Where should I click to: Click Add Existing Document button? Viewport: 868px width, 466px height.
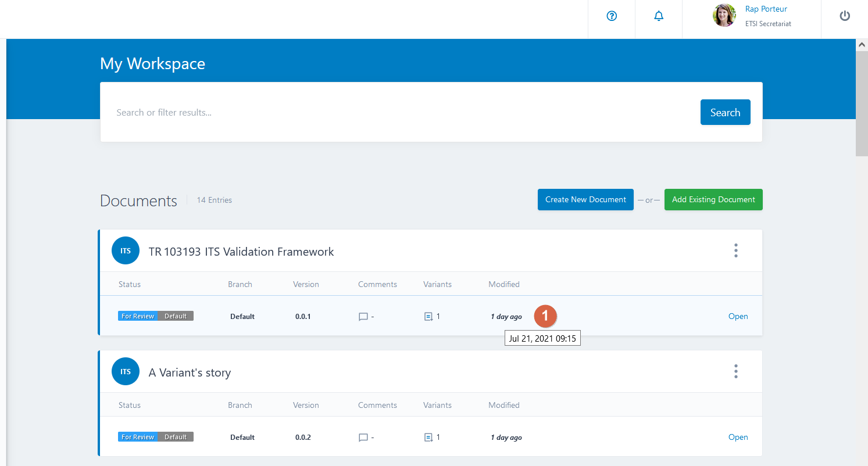point(713,199)
